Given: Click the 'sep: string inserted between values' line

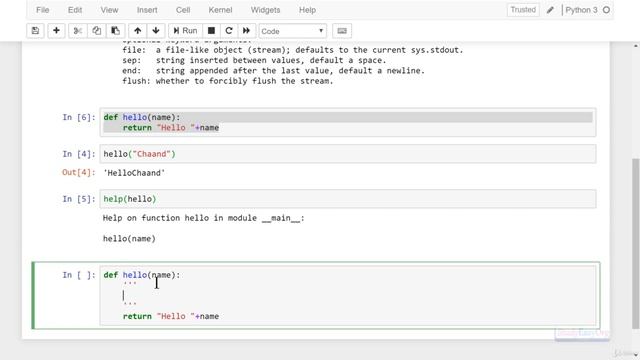Looking at the screenshot, I should click(254, 60).
